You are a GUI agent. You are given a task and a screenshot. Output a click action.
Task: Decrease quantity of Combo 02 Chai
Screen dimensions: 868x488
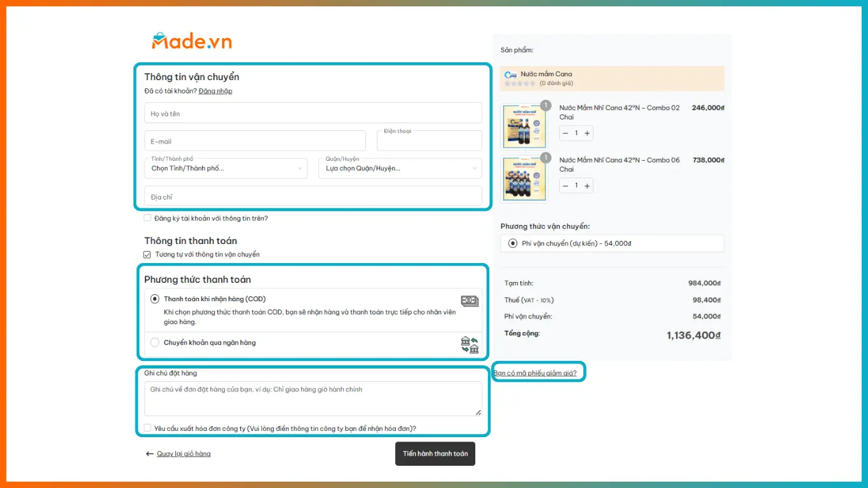566,133
